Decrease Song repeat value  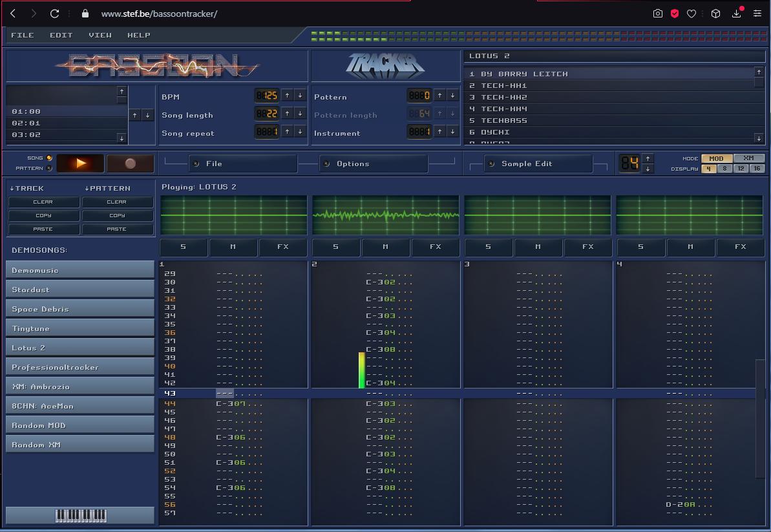tap(300, 131)
